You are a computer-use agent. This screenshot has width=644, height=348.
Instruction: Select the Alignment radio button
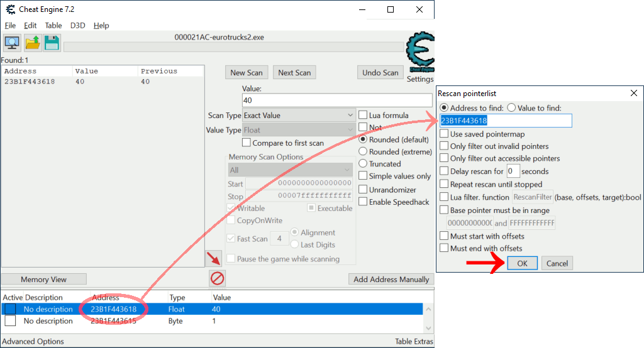coord(294,232)
